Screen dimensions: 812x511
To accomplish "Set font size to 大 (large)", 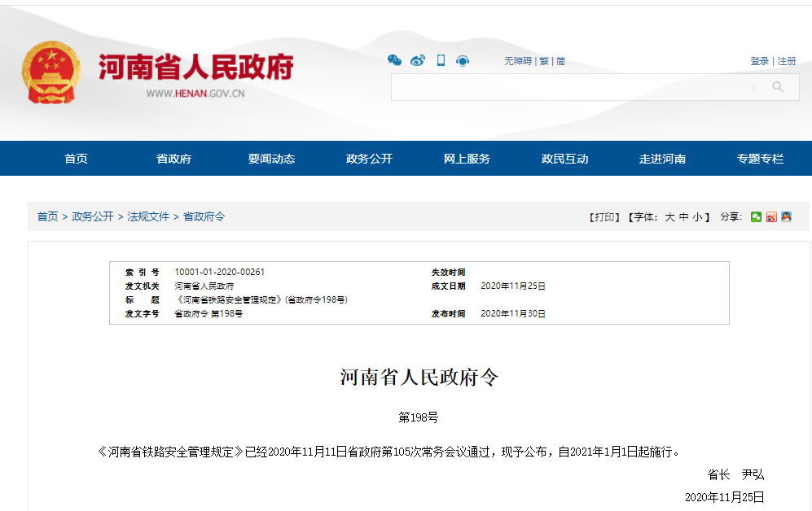I will pos(669,217).
